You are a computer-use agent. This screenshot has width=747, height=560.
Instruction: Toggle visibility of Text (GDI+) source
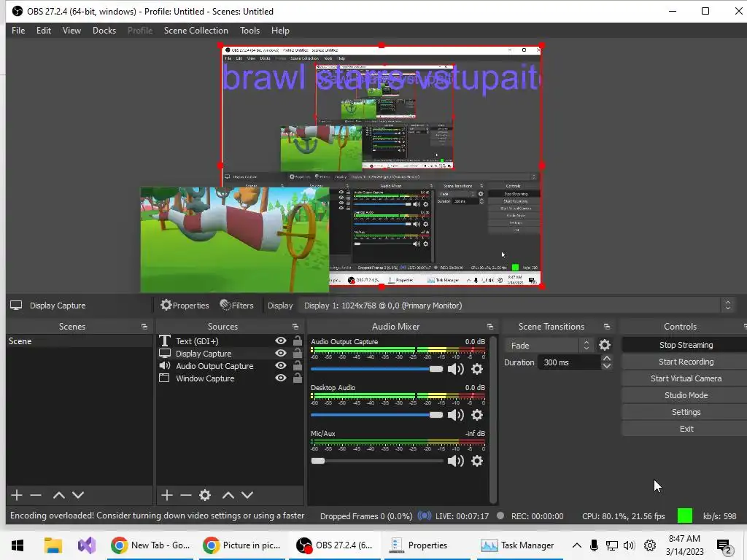click(x=281, y=341)
